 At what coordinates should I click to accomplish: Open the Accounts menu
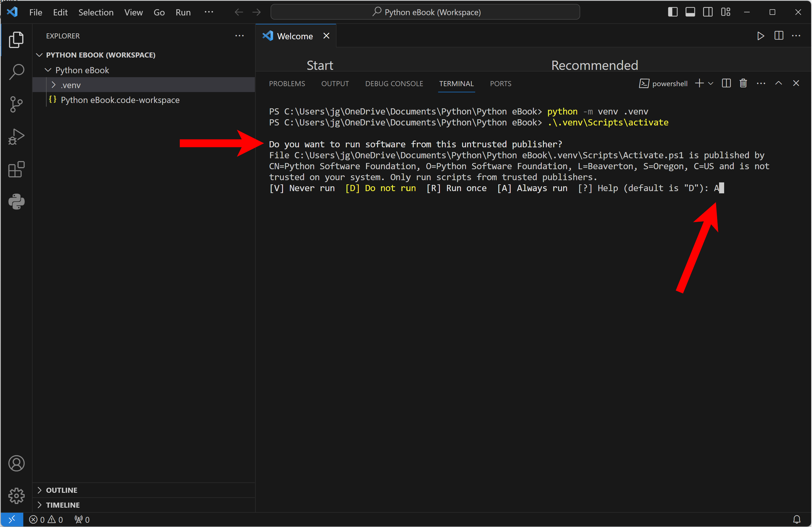coord(16,463)
